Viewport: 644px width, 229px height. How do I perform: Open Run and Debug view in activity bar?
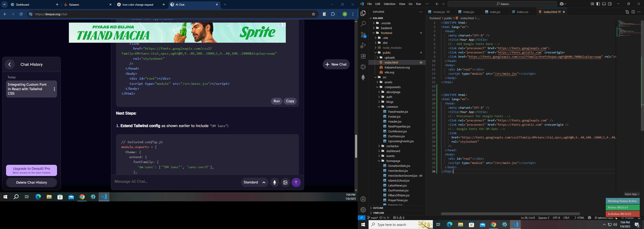(x=363, y=45)
